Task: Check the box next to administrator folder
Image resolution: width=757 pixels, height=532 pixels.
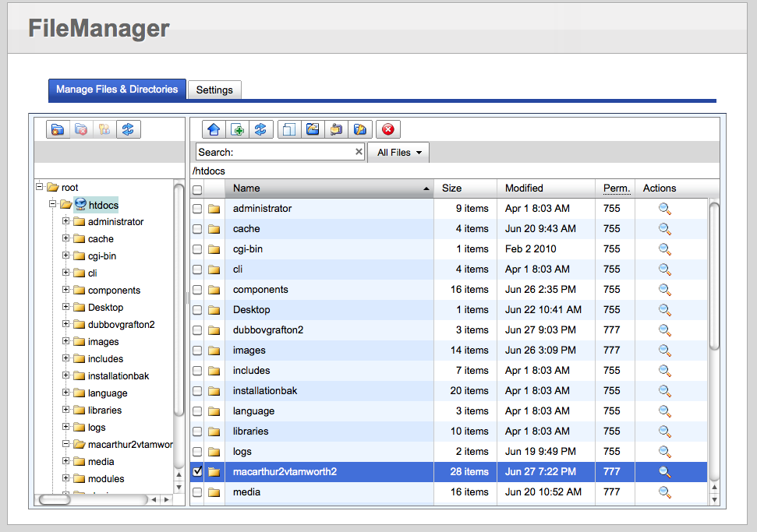Action: [197, 209]
